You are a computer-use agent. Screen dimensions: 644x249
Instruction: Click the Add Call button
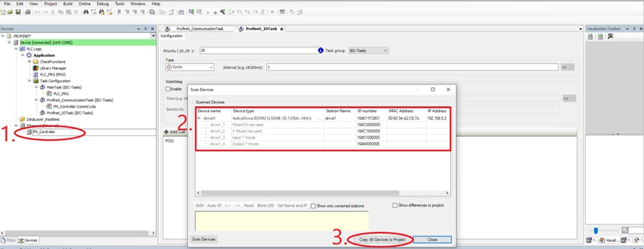[175, 132]
